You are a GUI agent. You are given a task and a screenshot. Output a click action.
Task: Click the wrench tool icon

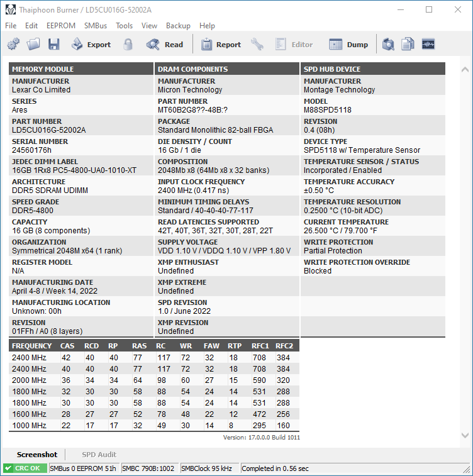pyautogui.click(x=257, y=44)
